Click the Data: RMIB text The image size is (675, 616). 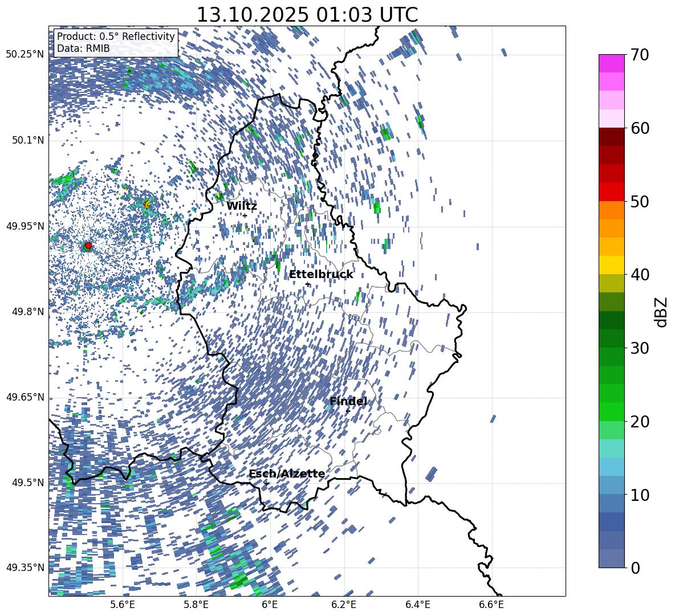[x=83, y=48]
